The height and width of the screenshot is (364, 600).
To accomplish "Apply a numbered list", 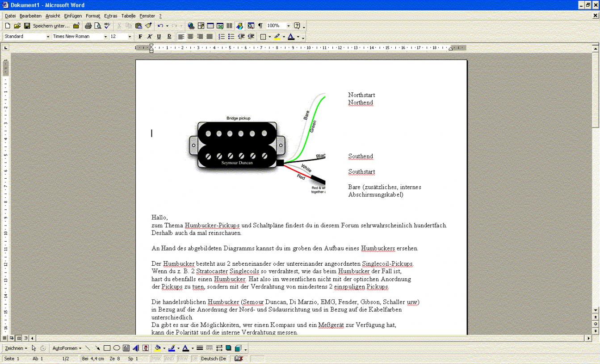I will coord(222,37).
